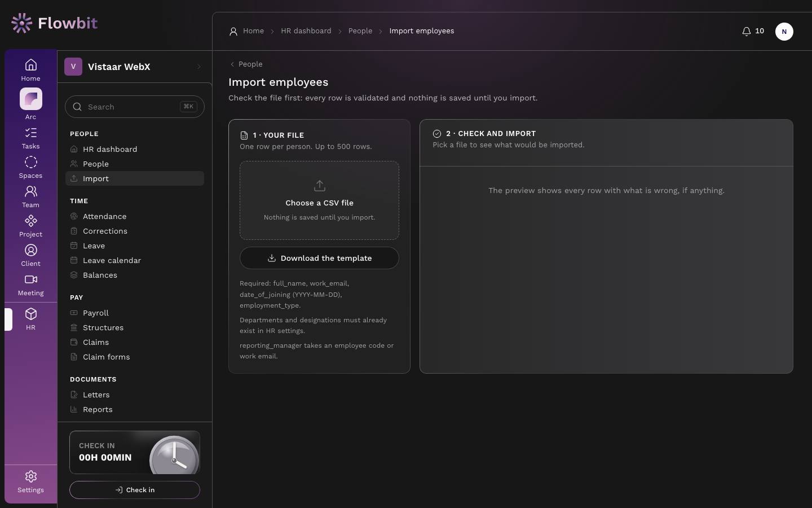Viewport: 812px width, 508px height.
Task: Focus the sidebar Search field
Action: (x=135, y=107)
